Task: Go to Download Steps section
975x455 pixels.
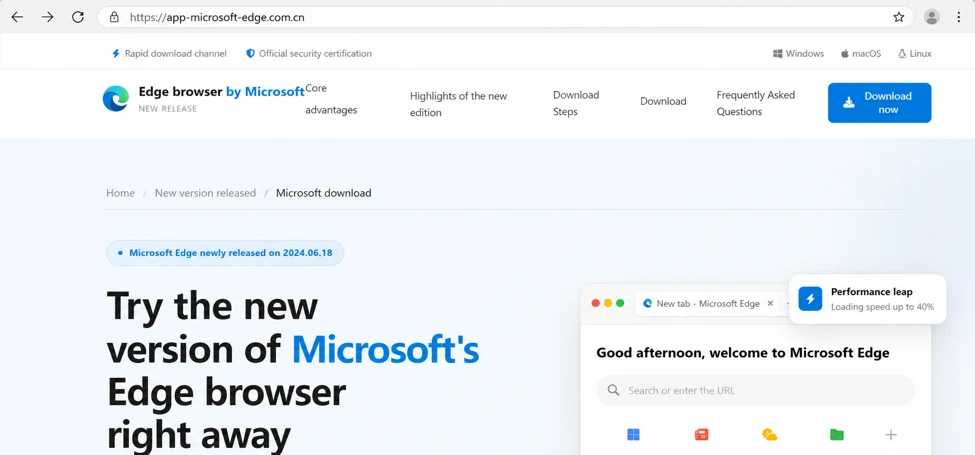Action: pyautogui.click(x=576, y=103)
